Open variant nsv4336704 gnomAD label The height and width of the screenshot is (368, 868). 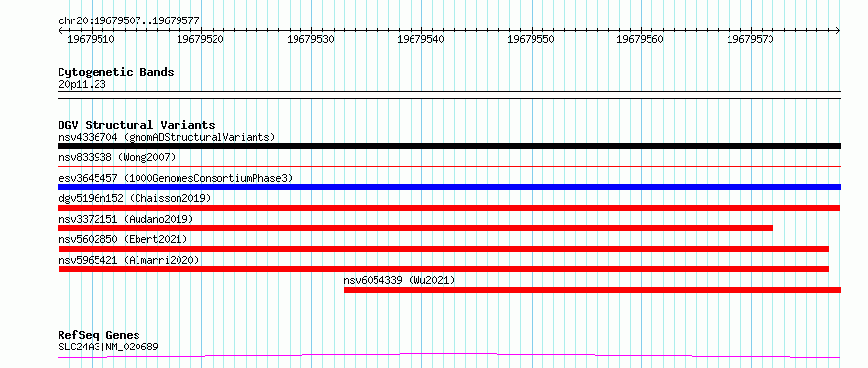point(167,137)
